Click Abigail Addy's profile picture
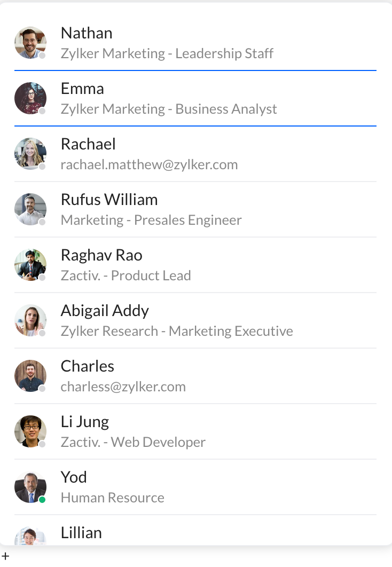This screenshot has height=567, width=392. pos(30,320)
